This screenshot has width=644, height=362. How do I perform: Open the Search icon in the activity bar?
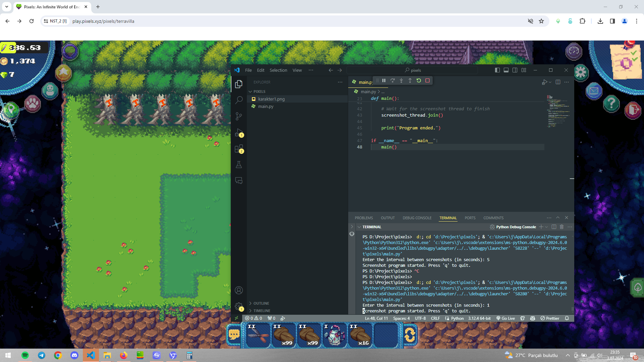click(x=239, y=100)
